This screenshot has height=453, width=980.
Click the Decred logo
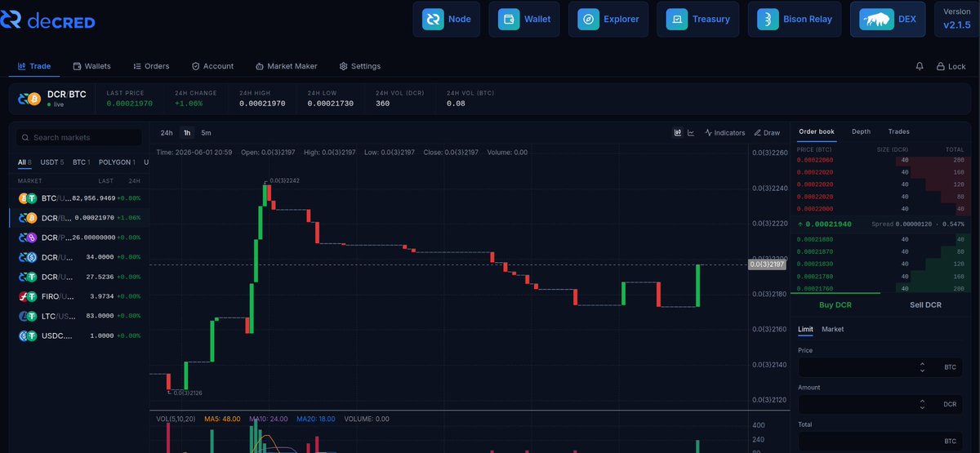(x=47, y=20)
